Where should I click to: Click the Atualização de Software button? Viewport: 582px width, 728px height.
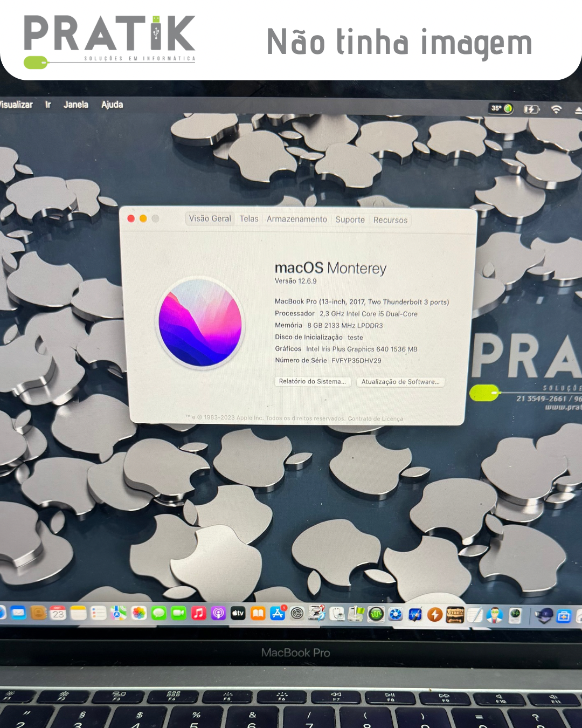pos(400,382)
